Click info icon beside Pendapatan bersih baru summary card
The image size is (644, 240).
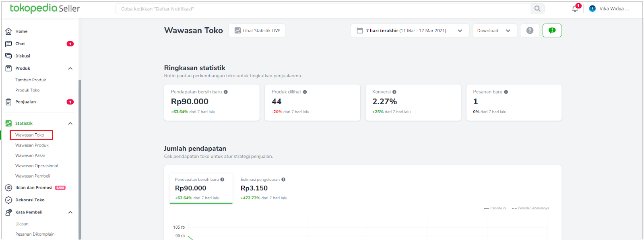tap(226, 92)
